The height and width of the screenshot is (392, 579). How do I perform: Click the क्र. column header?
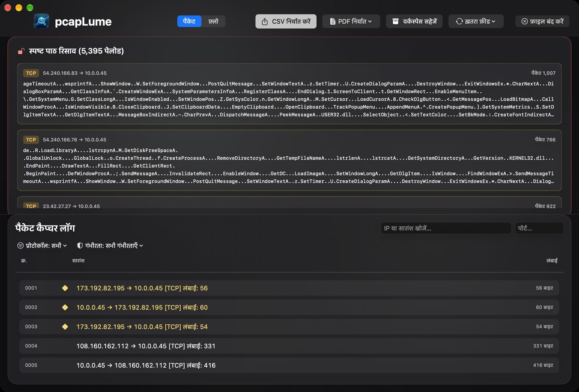[24, 261]
